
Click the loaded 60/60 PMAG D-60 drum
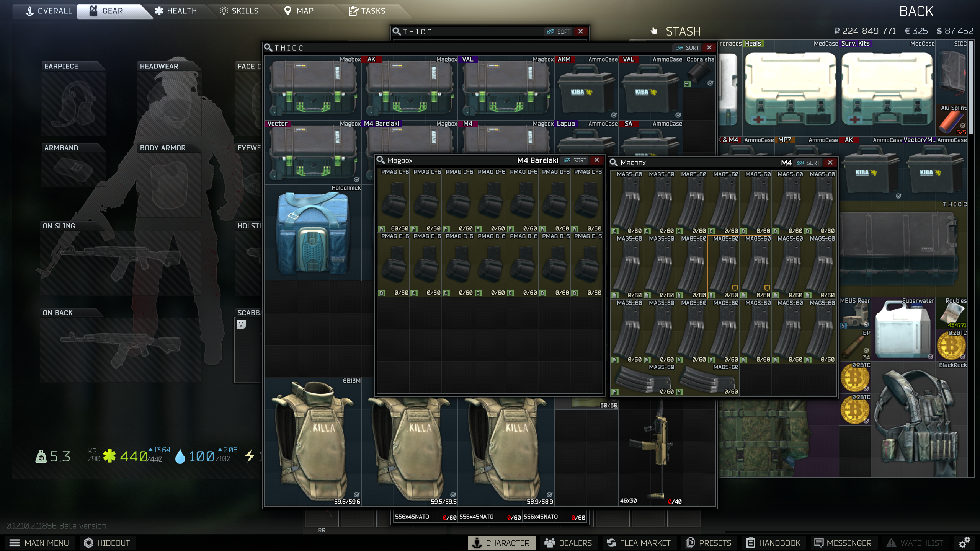(394, 201)
